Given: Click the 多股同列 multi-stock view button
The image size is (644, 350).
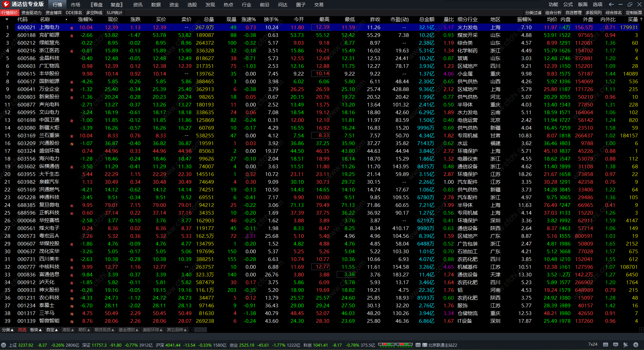Looking at the screenshot, I should [594, 13].
